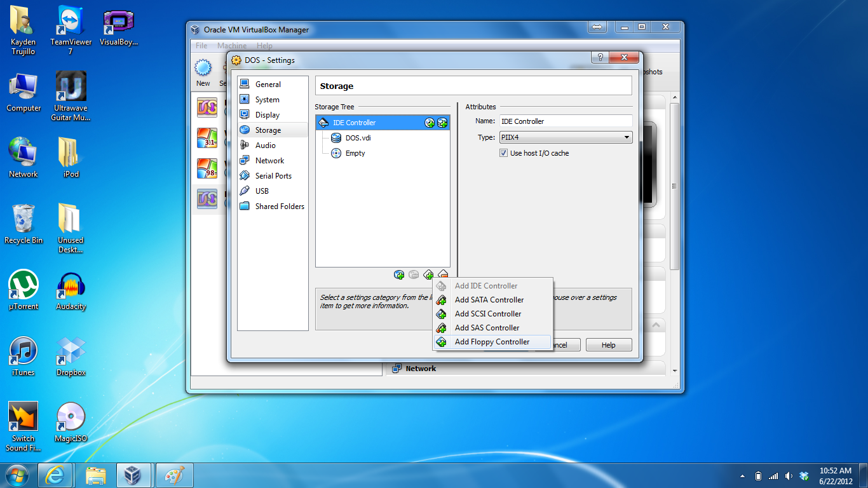Open Display settings category
The height and width of the screenshot is (488, 868).
273,115
